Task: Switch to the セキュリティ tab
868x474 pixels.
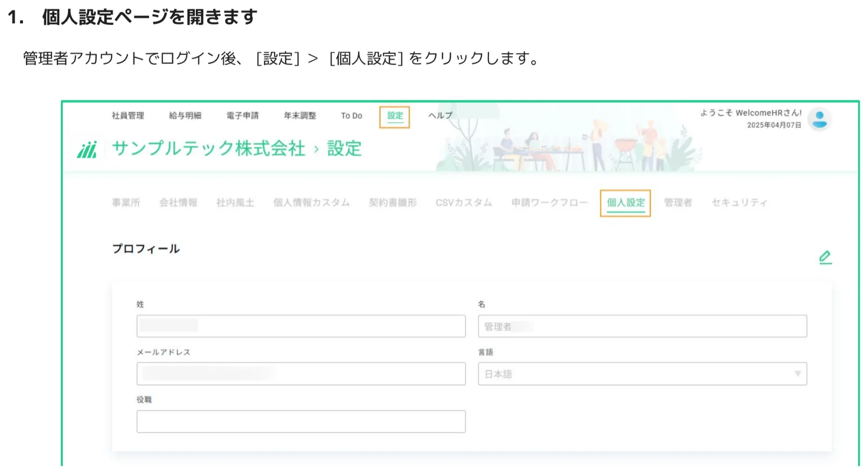Action: click(x=739, y=202)
